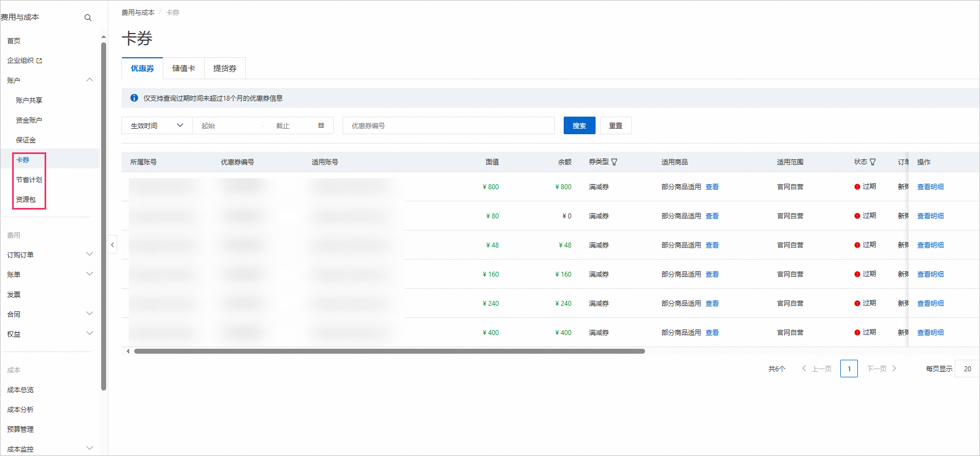The image size is (980, 456).
Task: Open 查看明细 for the ¥ 240 coupon
Action: (931, 303)
